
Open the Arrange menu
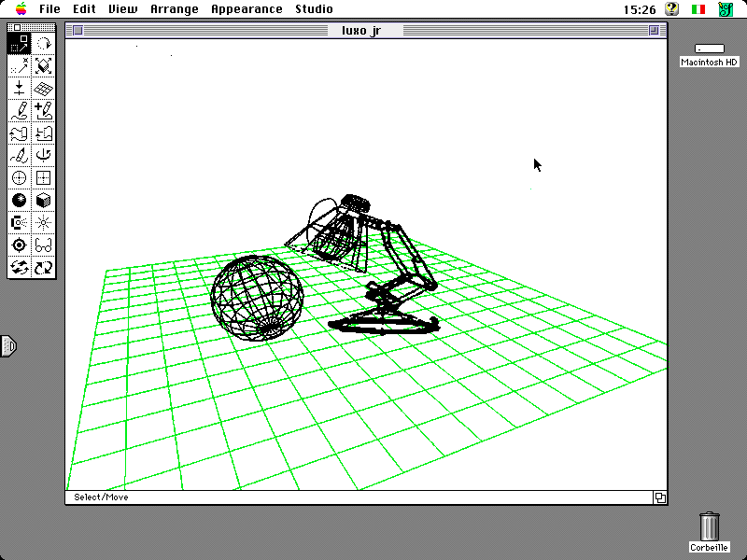[175, 9]
